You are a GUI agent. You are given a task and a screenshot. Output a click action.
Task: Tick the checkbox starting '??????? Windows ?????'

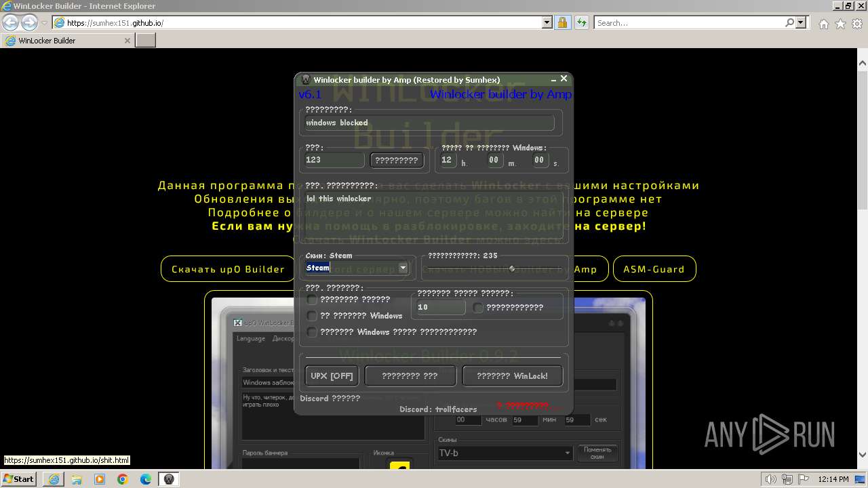[312, 332]
